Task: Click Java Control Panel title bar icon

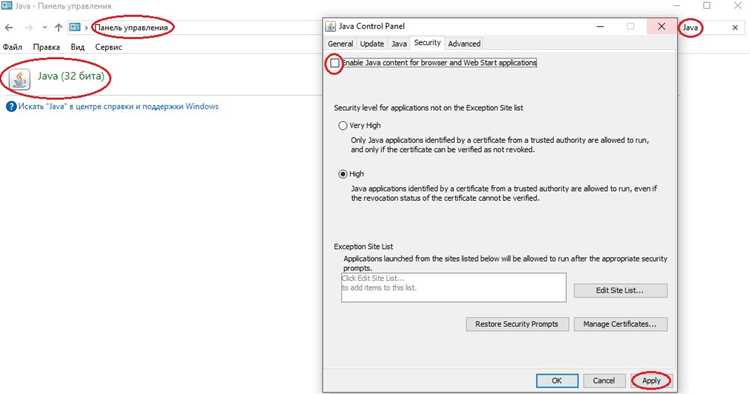Action: [x=331, y=26]
